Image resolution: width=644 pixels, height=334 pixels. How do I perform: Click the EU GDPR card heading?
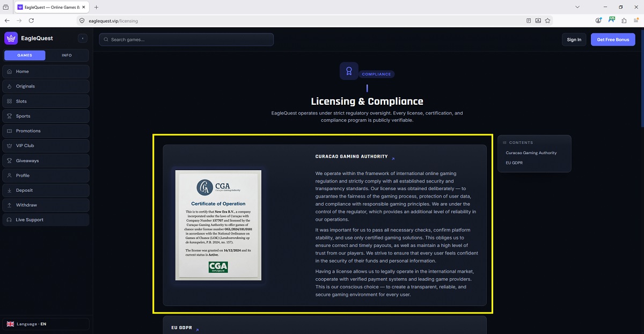click(x=181, y=328)
